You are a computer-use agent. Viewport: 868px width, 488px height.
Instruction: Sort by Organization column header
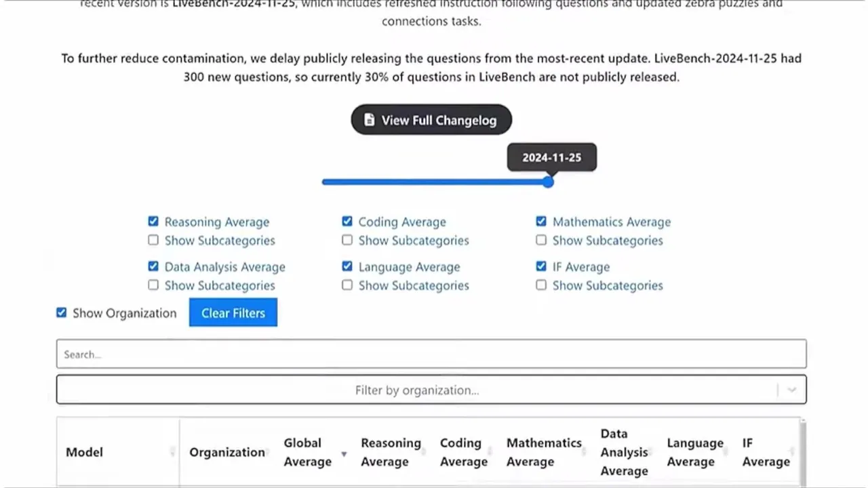coord(227,452)
